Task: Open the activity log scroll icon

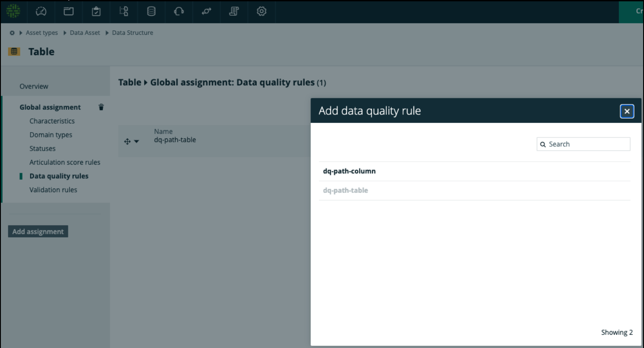Action: [x=234, y=12]
